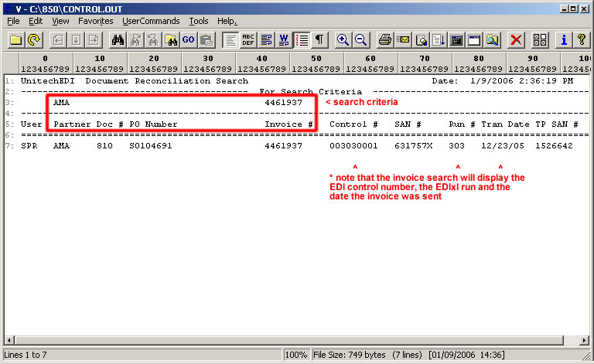
Task: Click the open file folder icon
Action: tap(15, 39)
